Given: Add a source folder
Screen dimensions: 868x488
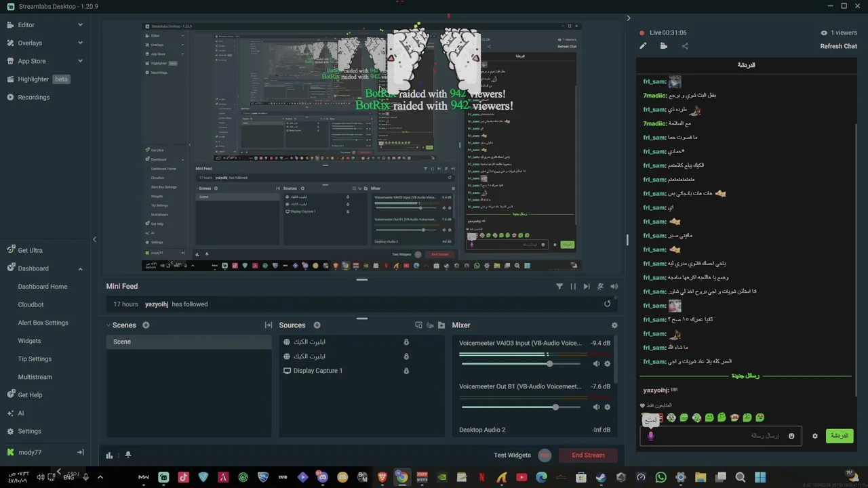Looking at the screenshot, I should [x=441, y=325].
